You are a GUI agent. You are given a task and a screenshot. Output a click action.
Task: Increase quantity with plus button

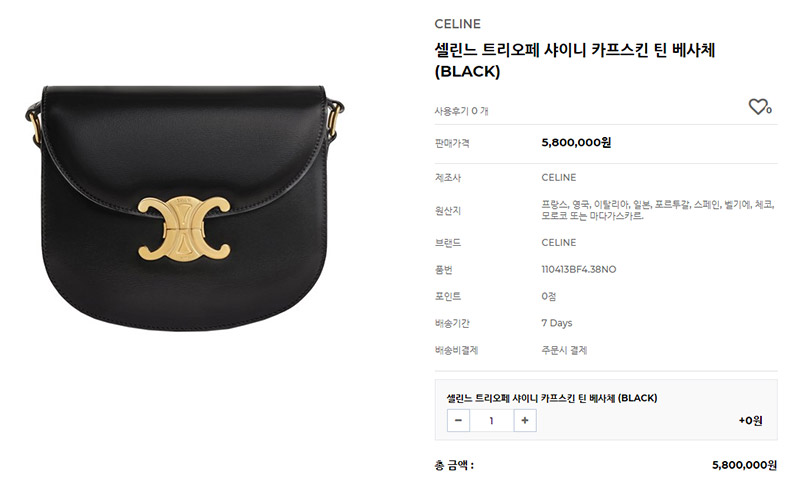pos(524,420)
